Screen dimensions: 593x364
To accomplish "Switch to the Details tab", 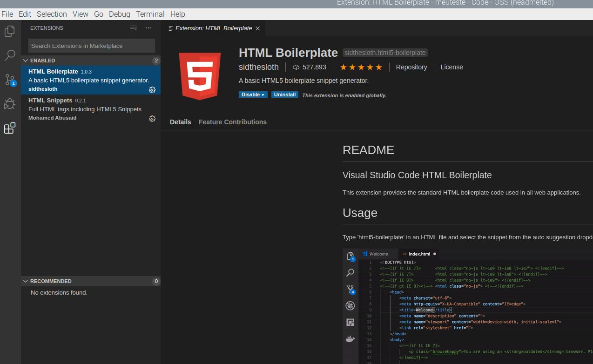I will pos(181,122).
